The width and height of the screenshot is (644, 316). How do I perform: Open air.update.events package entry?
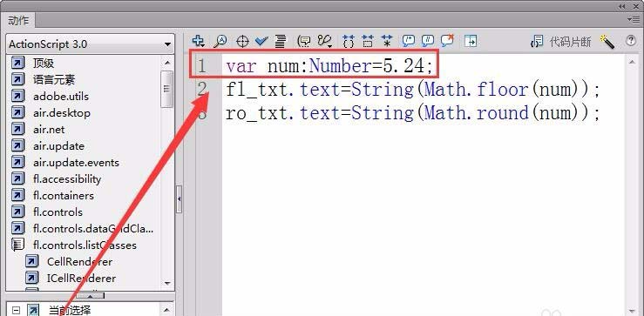76,163
